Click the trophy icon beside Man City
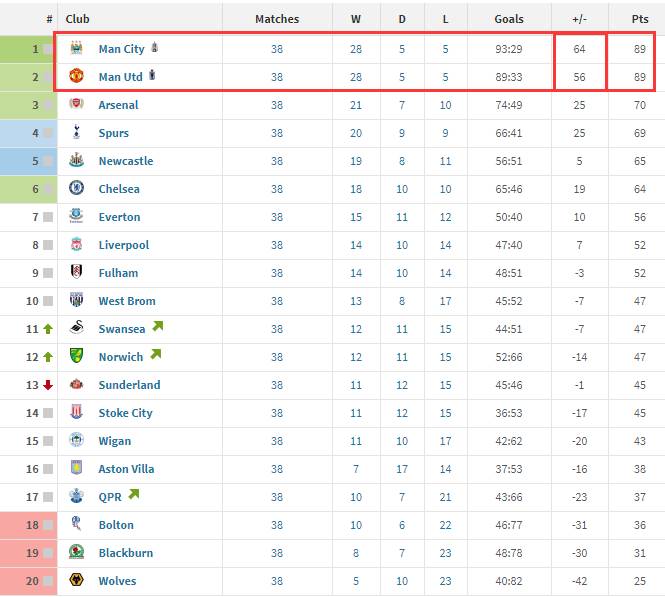 pyautogui.click(x=154, y=47)
